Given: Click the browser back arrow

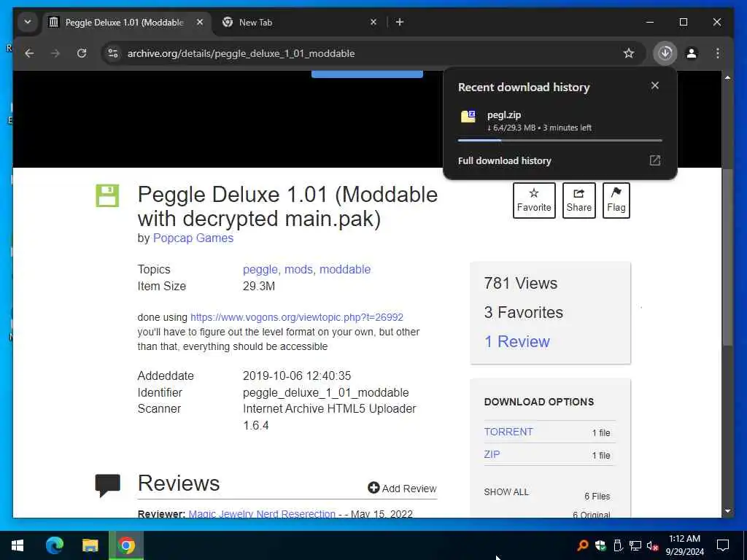Looking at the screenshot, I should pyautogui.click(x=29, y=53).
